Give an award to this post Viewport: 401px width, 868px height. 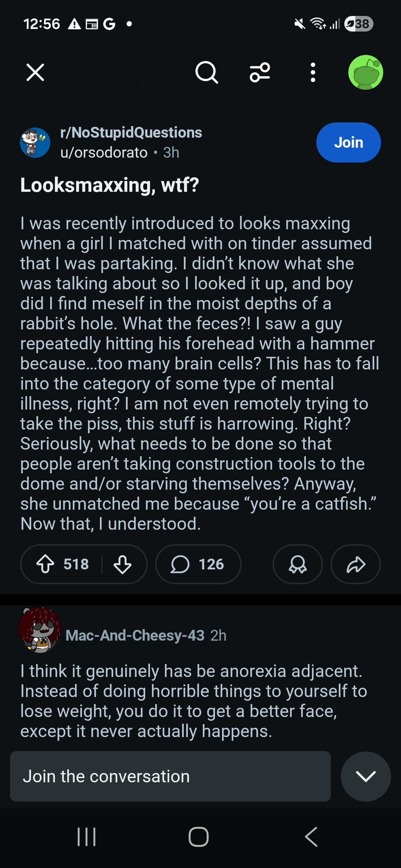pyautogui.click(x=298, y=564)
